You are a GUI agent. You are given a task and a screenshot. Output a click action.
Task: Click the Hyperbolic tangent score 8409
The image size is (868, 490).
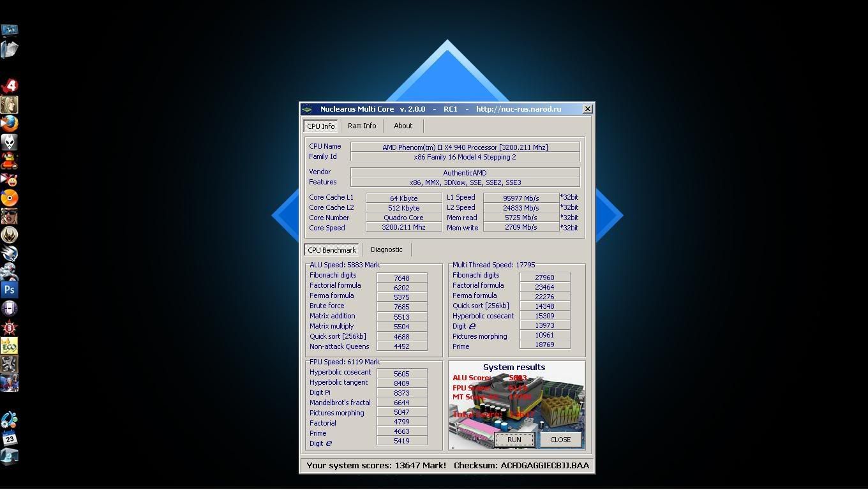tap(401, 383)
